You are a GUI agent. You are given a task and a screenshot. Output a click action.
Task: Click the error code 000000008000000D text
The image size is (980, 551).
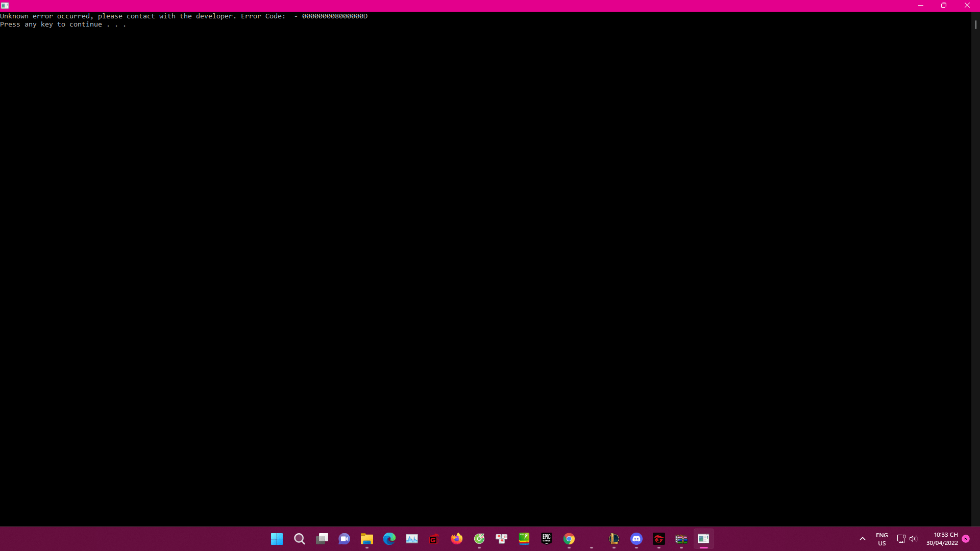tap(335, 16)
